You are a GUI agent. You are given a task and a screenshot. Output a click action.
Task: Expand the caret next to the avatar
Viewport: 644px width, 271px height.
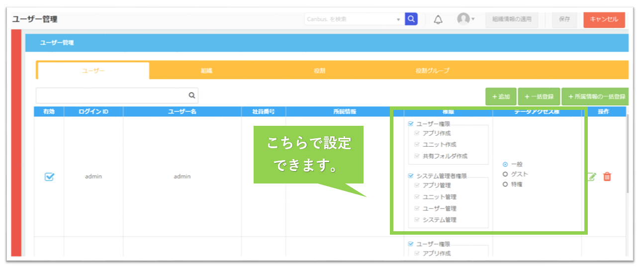pos(473,19)
